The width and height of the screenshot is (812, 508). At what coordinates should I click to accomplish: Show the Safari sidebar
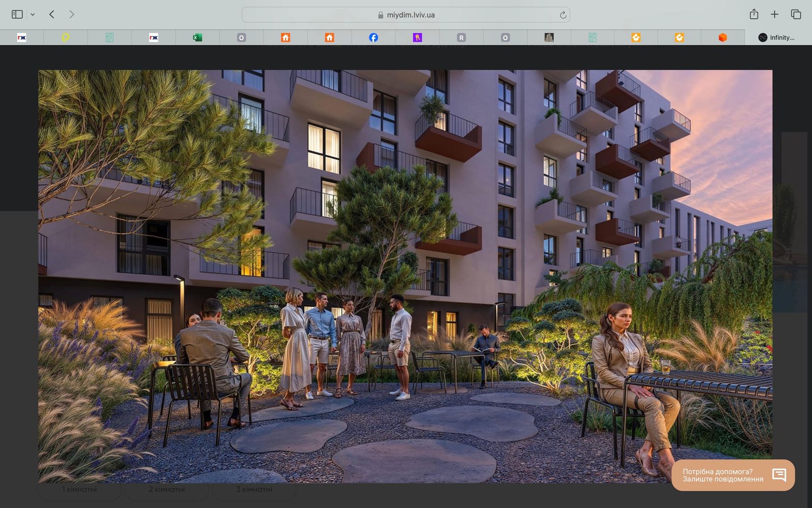pos(17,14)
